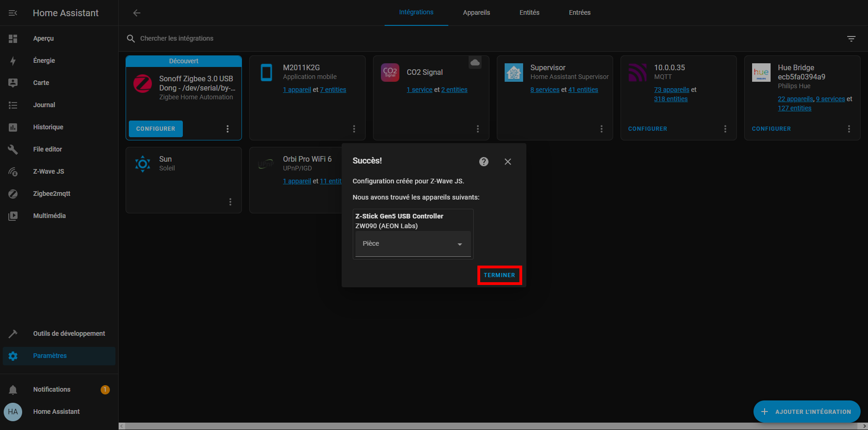Open the M2011K2G card overflow menu
The width and height of the screenshot is (868, 430).
coord(354,129)
